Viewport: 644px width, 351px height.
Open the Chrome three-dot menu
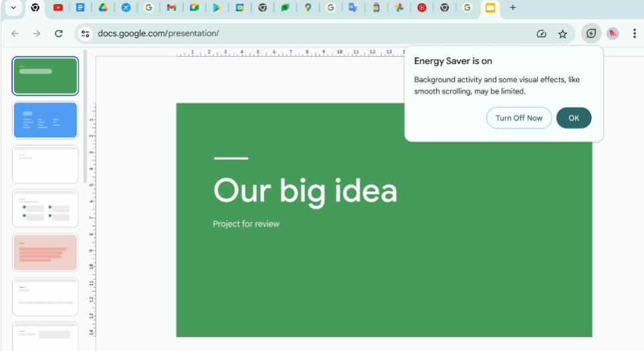click(x=634, y=33)
